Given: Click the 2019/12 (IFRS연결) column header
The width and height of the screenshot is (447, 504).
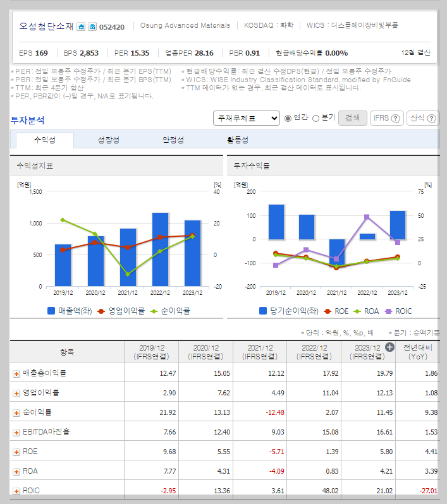Looking at the screenshot, I should tap(151, 352).
